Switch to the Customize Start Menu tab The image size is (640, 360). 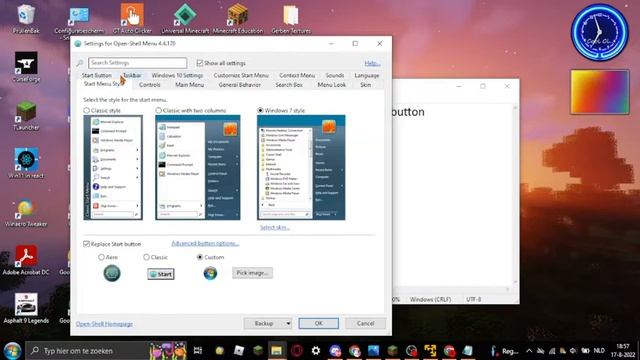(x=241, y=76)
